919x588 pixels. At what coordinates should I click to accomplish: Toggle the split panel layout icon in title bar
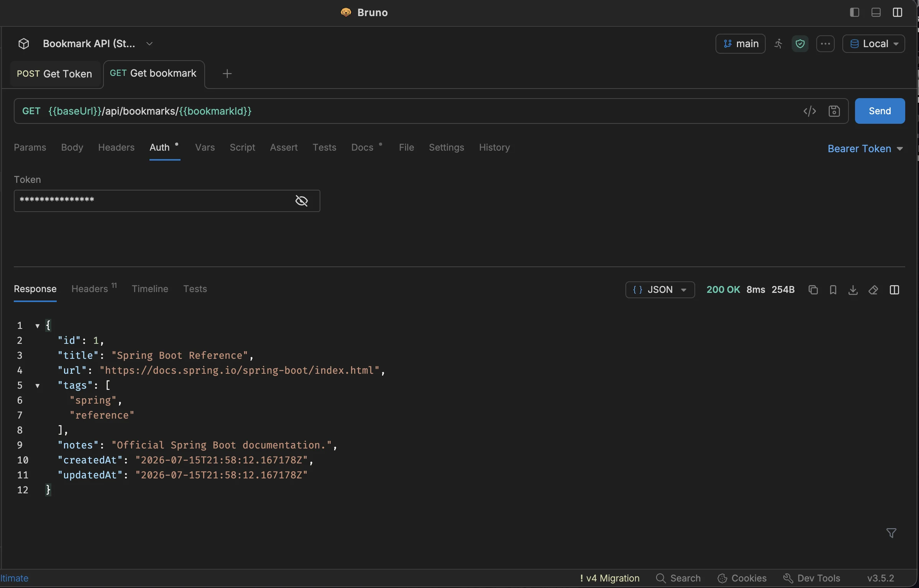point(897,12)
